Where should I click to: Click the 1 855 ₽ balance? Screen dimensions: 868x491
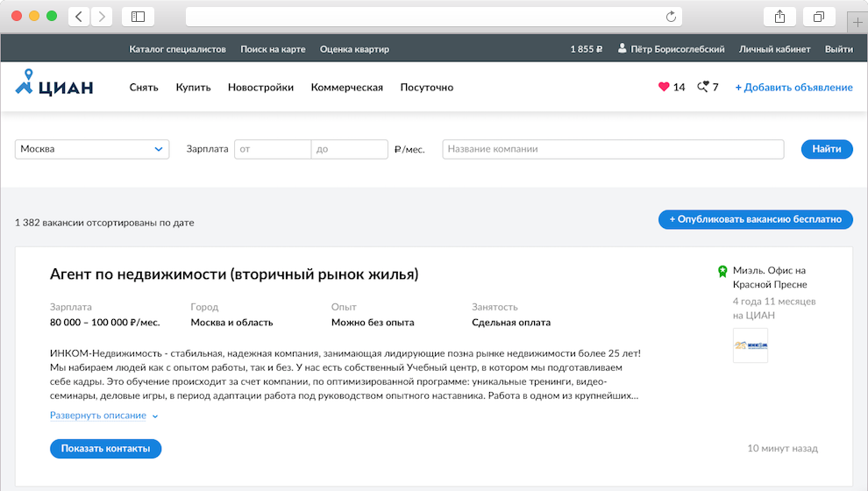[587, 49]
